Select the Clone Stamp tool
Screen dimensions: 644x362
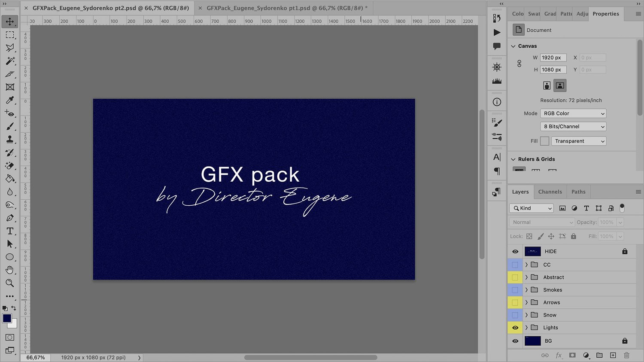[x=10, y=140]
